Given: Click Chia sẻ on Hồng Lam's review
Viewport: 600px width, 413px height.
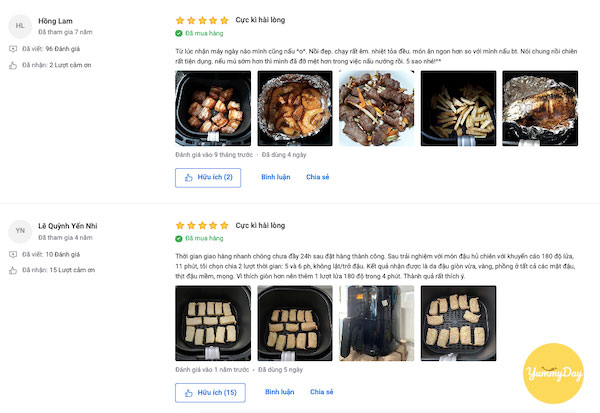Looking at the screenshot, I should pos(318,177).
